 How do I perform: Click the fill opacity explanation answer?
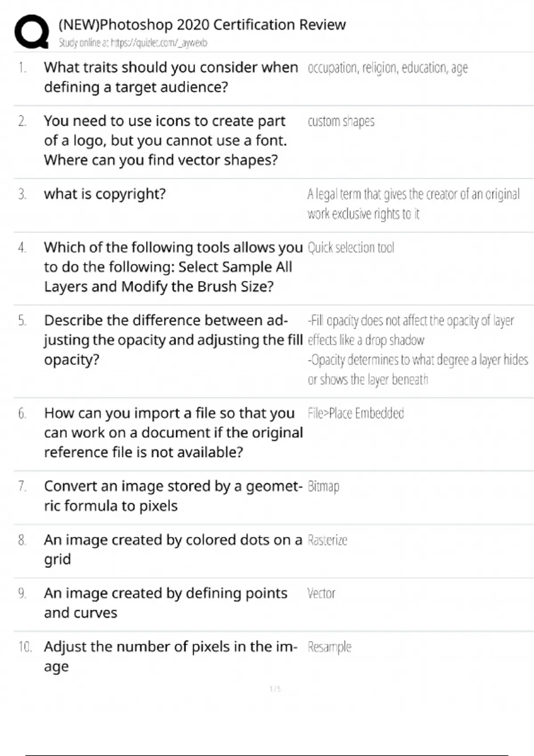(417, 350)
